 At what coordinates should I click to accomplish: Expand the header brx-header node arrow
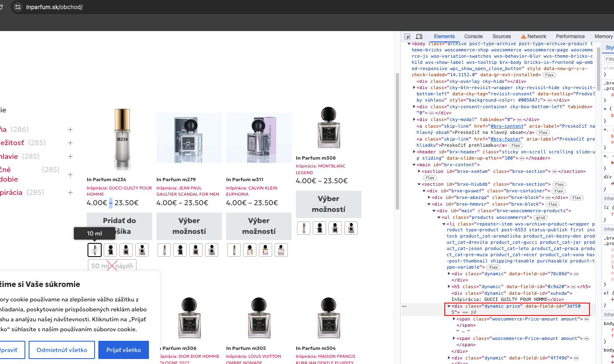tap(414, 152)
